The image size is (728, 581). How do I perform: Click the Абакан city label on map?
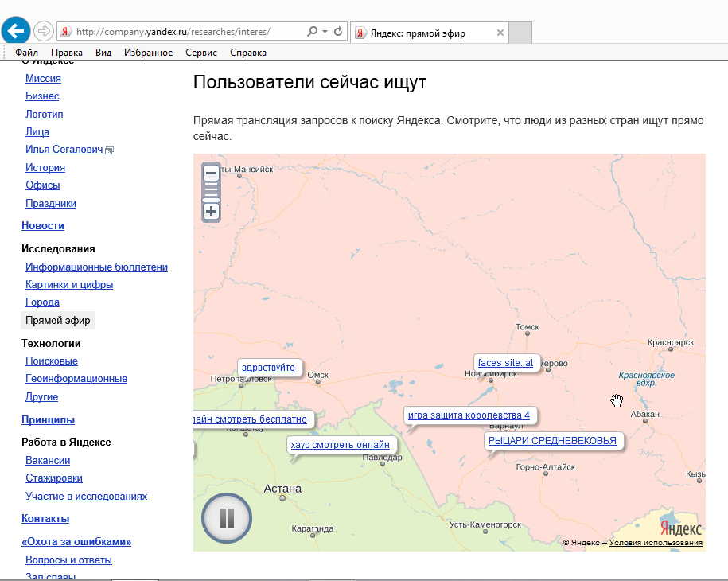(x=645, y=415)
